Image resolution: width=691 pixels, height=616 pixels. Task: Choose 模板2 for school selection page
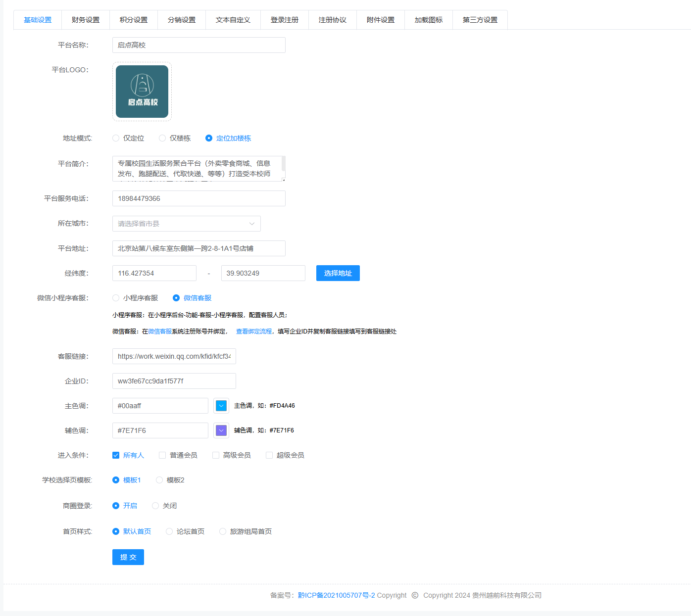tap(159, 480)
